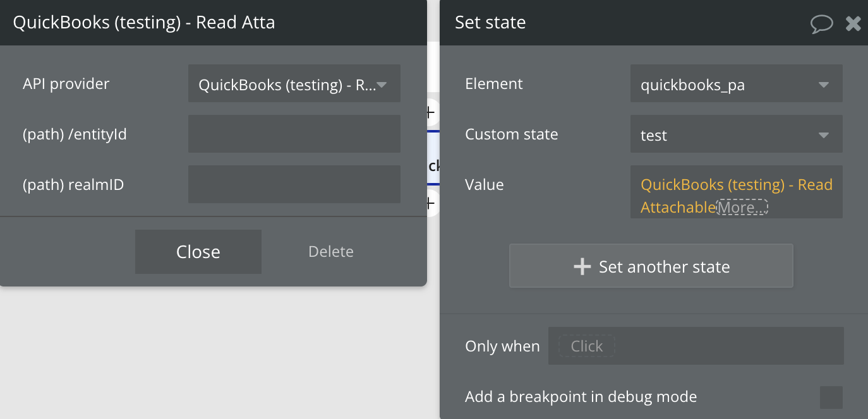Click the Set state panel title
This screenshot has height=419, width=868.
pyautogui.click(x=490, y=23)
